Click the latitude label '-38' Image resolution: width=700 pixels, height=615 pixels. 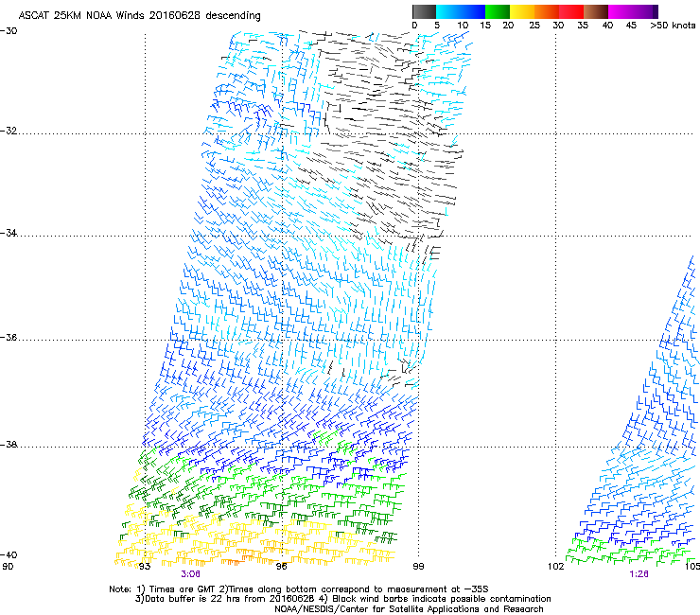point(9,445)
